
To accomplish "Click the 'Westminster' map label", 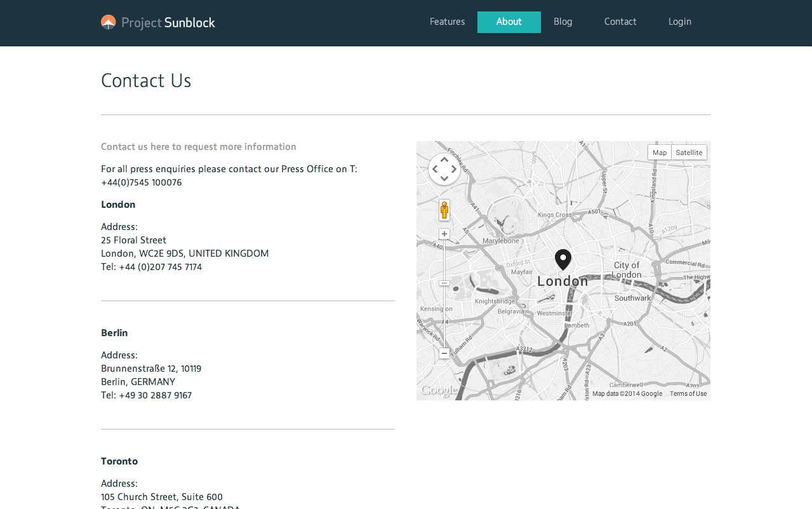I will [555, 313].
